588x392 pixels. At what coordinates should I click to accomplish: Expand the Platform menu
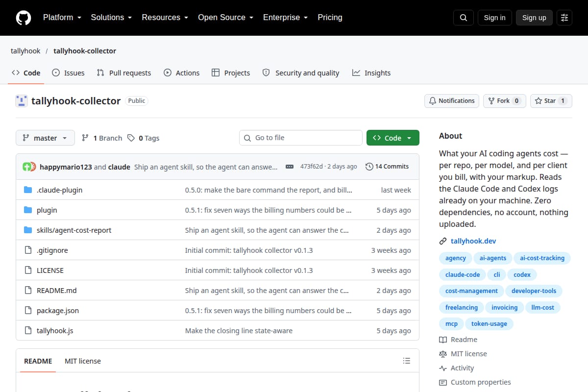point(63,18)
